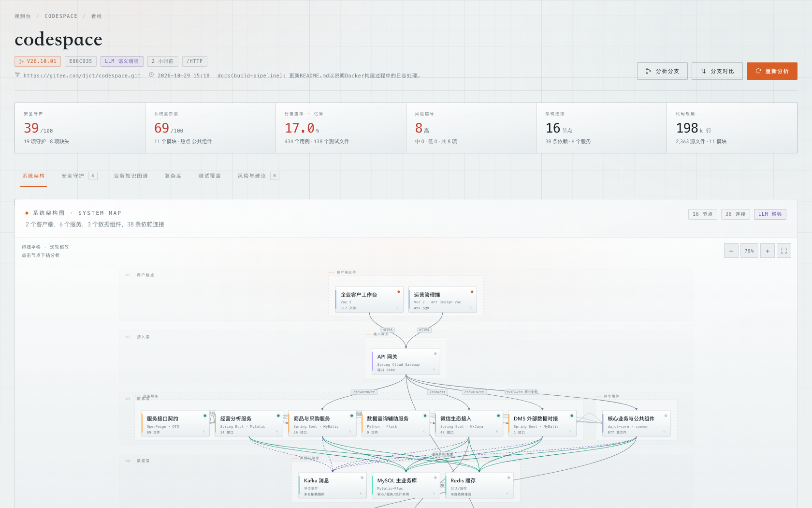This screenshot has height=508, width=812.
Task: Expand drill-down arrow on 服务接口契约 node
Action: (203, 432)
